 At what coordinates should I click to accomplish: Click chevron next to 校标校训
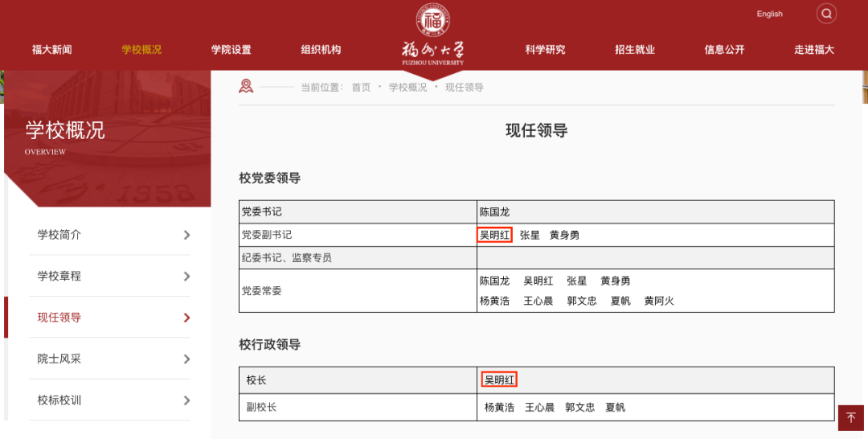[186, 400]
